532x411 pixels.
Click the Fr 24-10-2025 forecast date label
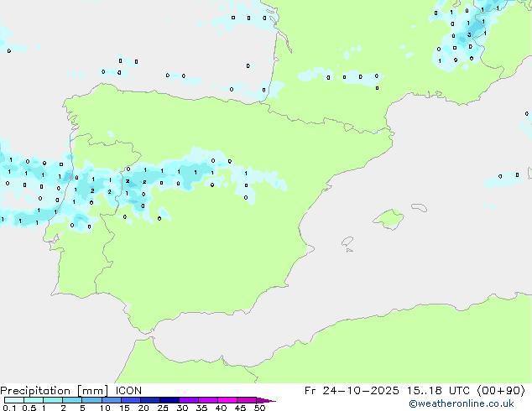(x=352, y=391)
